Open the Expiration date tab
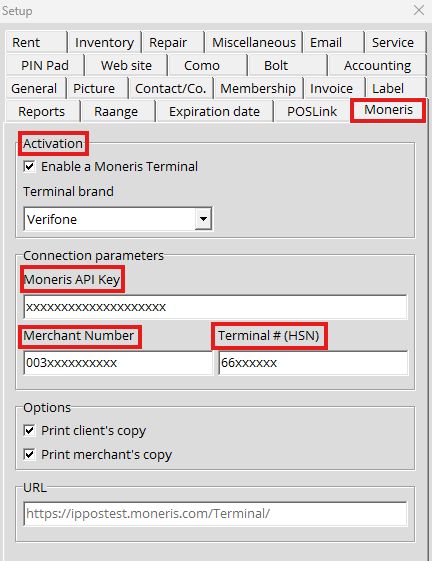The image size is (432, 561). click(x=214, y=111)
